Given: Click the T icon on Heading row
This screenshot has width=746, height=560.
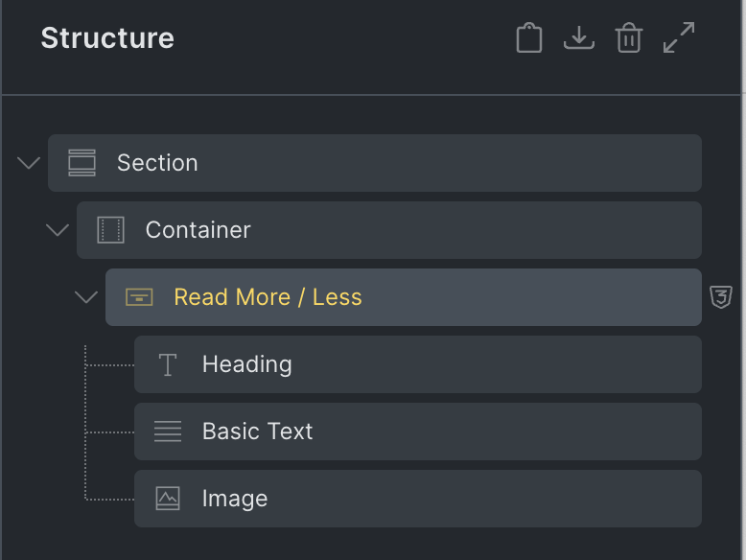Looking at the screenshot, I should pyautogui.click(x=168, y=364).
